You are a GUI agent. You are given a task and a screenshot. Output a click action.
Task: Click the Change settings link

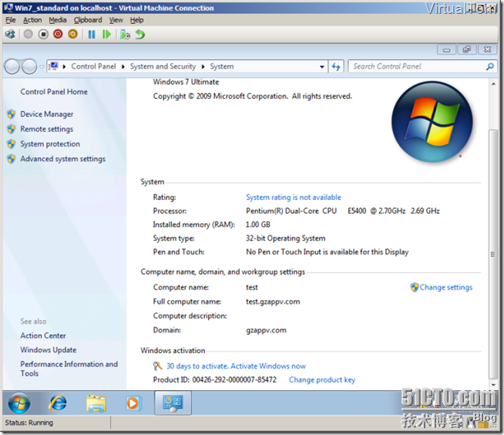446,288
